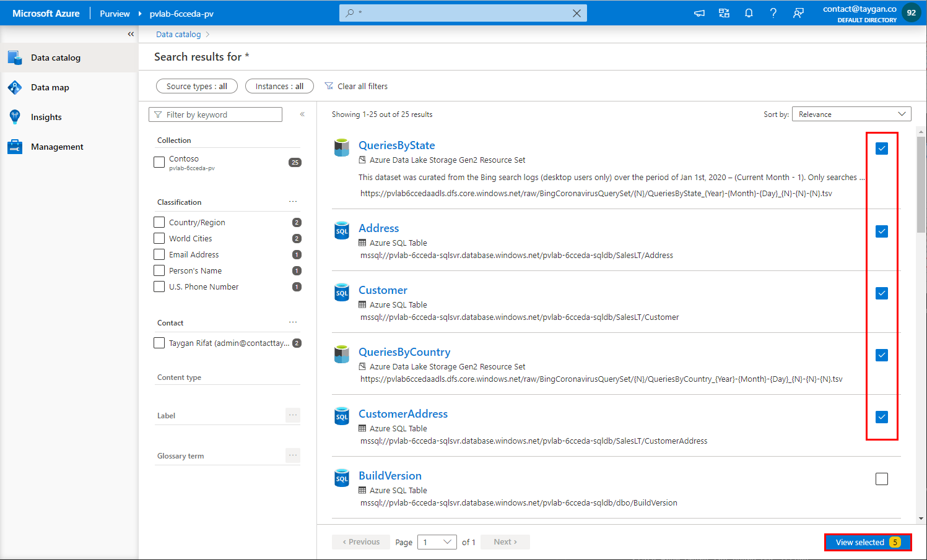Image resolution: width=927 pixels, height=560 pixels.
Task: Open Glossary term more options ellipsis
Action: (293, 455)
